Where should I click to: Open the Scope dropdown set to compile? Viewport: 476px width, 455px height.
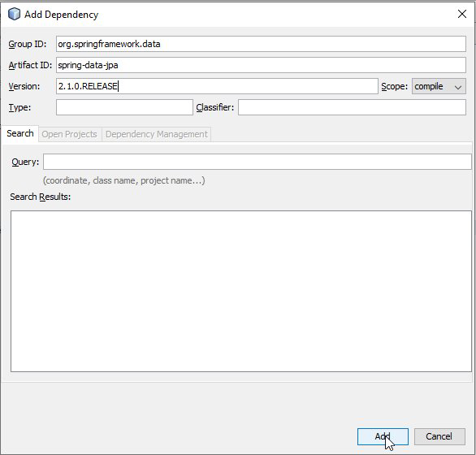(x=439, y=86)
